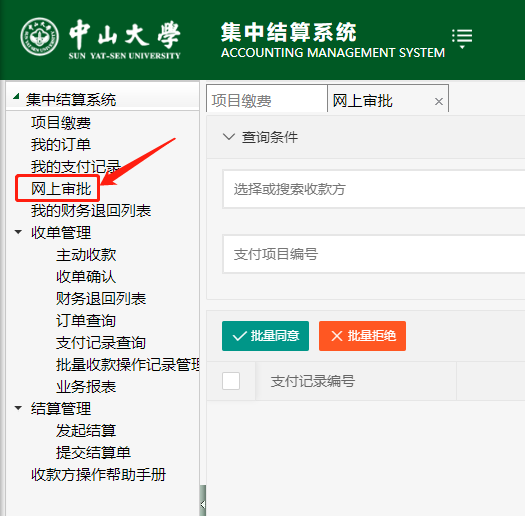Focus the 支付项目编号 input field

[x=374, y=254]
